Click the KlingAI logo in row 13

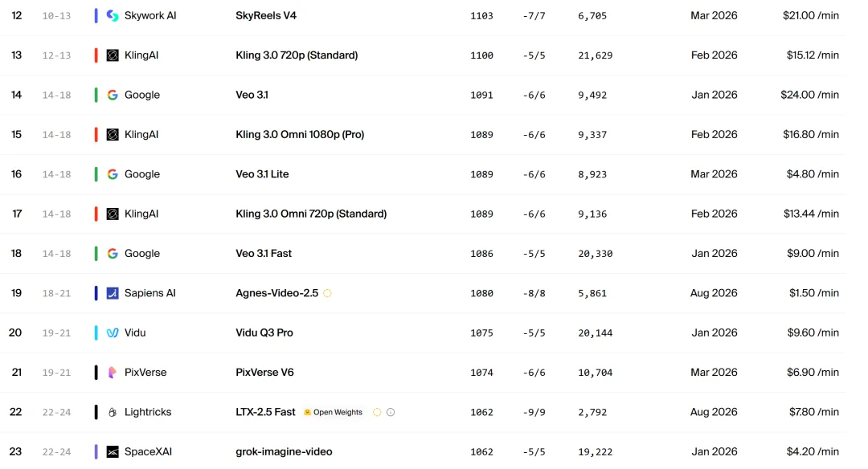113,55
